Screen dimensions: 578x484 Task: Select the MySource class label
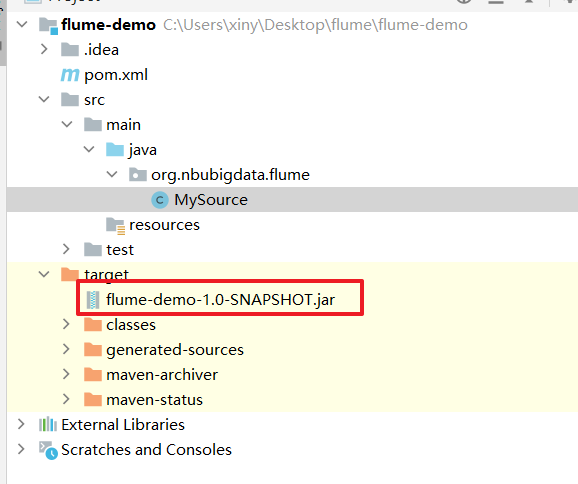(x=211, y=200)
